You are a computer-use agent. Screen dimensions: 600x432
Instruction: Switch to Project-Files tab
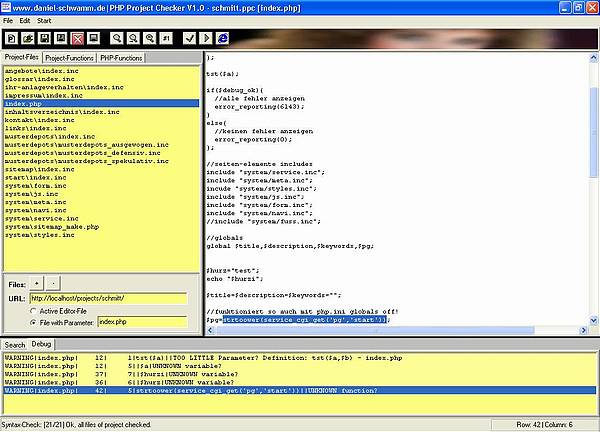pos(21,57)
